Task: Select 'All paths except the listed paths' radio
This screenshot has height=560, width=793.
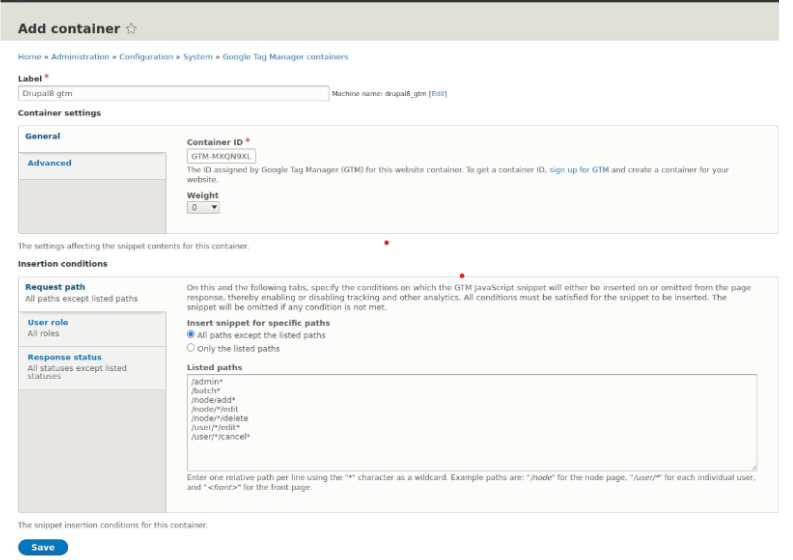Action: 191,335
